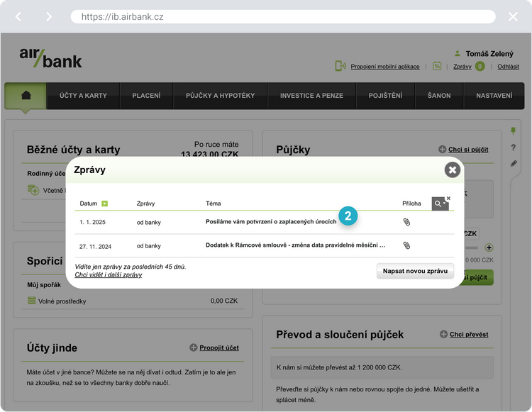The width and height of the screenshot is (532, 412).
Task: Click the Odhlásit logout link
Action: 508,67
